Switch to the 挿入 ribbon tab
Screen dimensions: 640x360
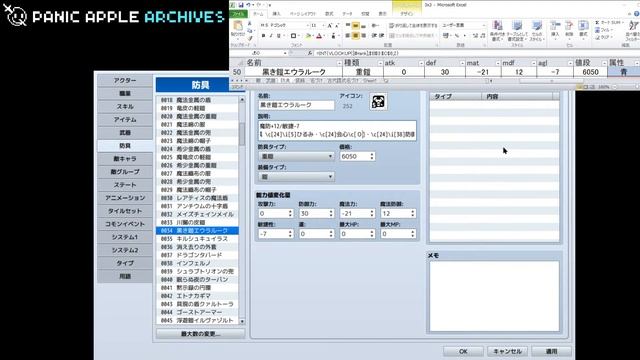[x=276, y=14]
